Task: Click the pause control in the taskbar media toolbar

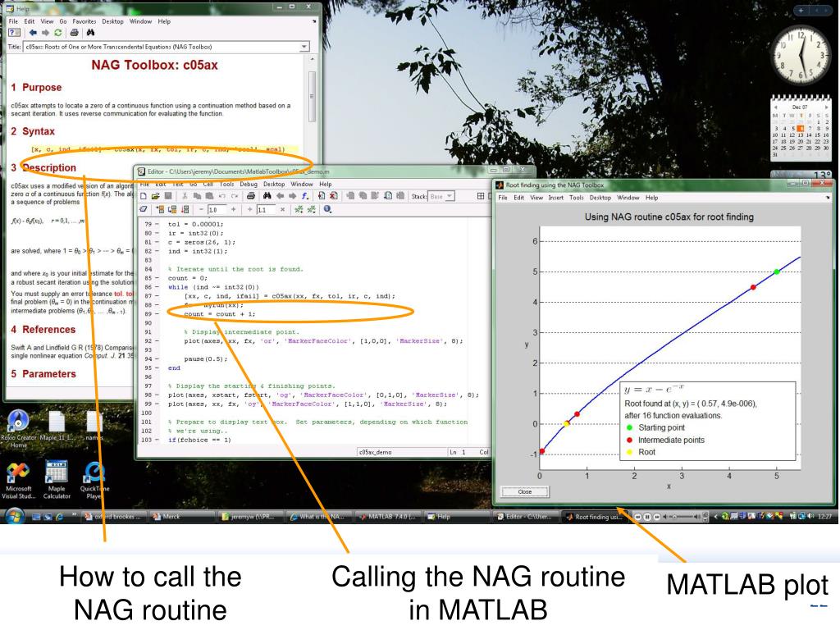Action: 646,517
